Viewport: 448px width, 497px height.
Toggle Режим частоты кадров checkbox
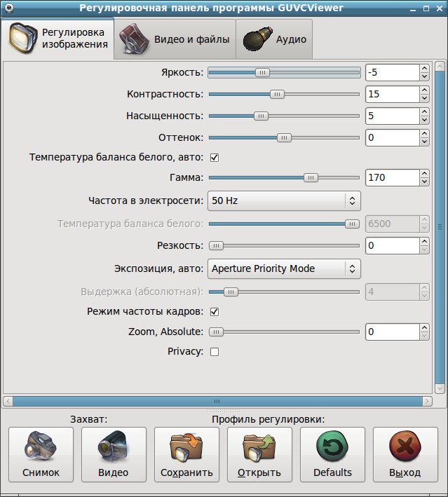(x=215, y=312)
